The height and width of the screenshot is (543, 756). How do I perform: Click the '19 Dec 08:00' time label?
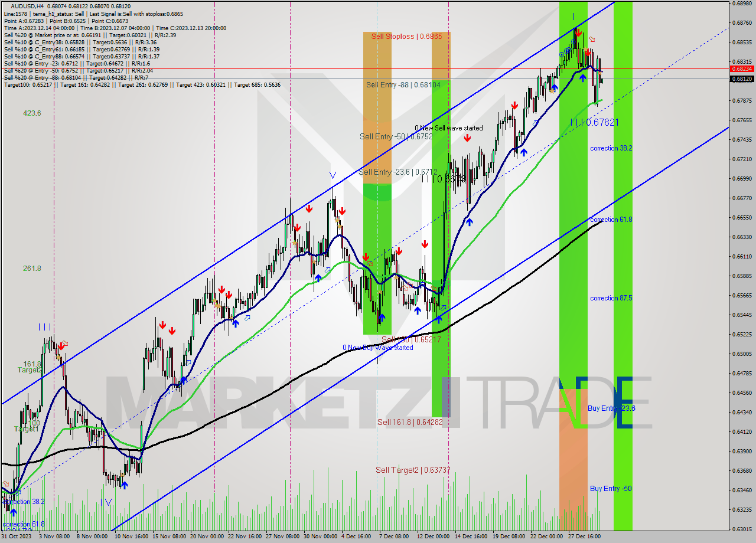(509, 537)
